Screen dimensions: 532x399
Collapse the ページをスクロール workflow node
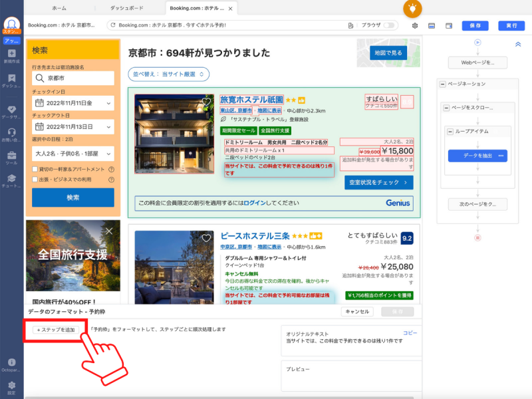click(x=446, y=108)
